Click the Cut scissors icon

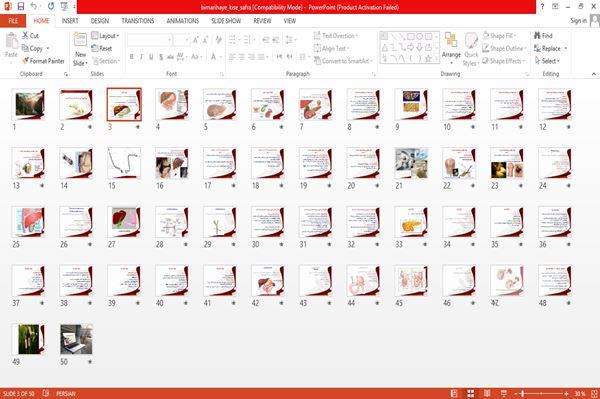pyautogui.click(x=25, y=35)
